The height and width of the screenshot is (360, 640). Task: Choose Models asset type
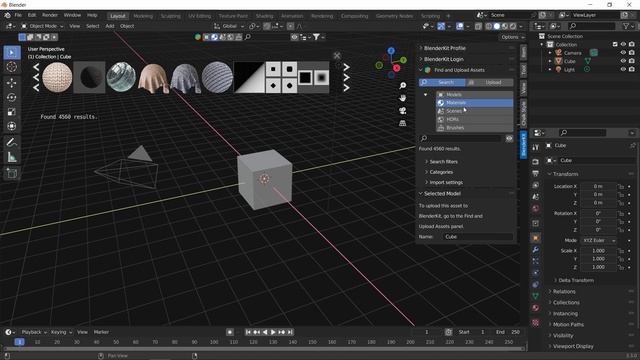pos(474,95)
